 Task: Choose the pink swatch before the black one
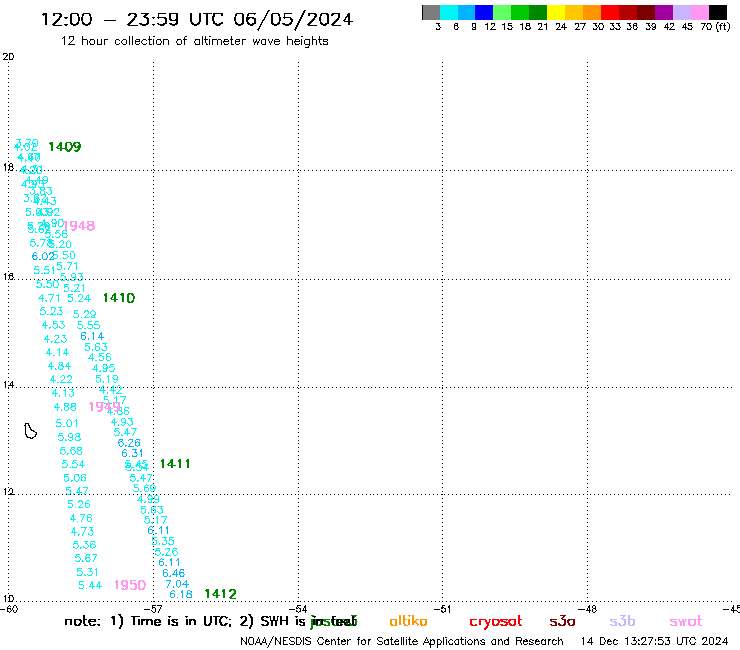pos(700,12)
